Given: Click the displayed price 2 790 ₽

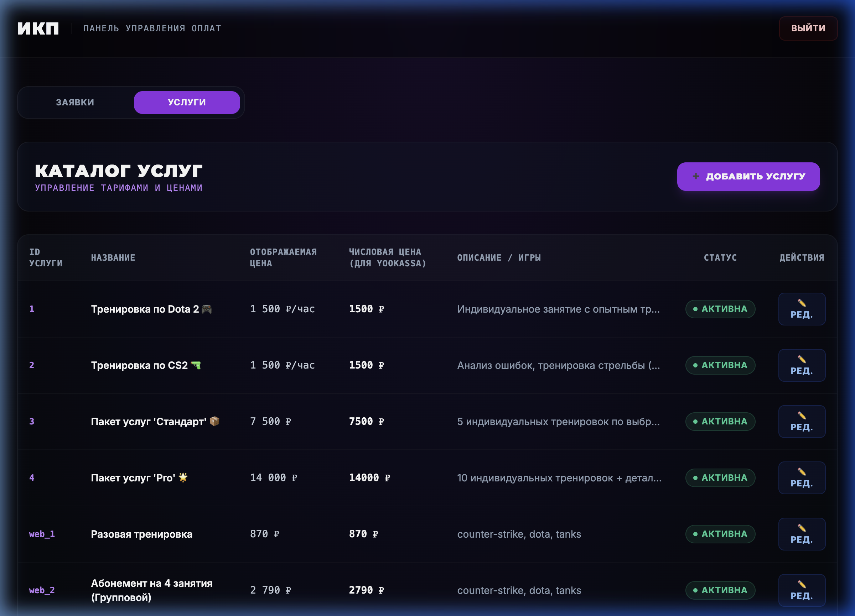Looking at the screenshot, I should point(271,590).
